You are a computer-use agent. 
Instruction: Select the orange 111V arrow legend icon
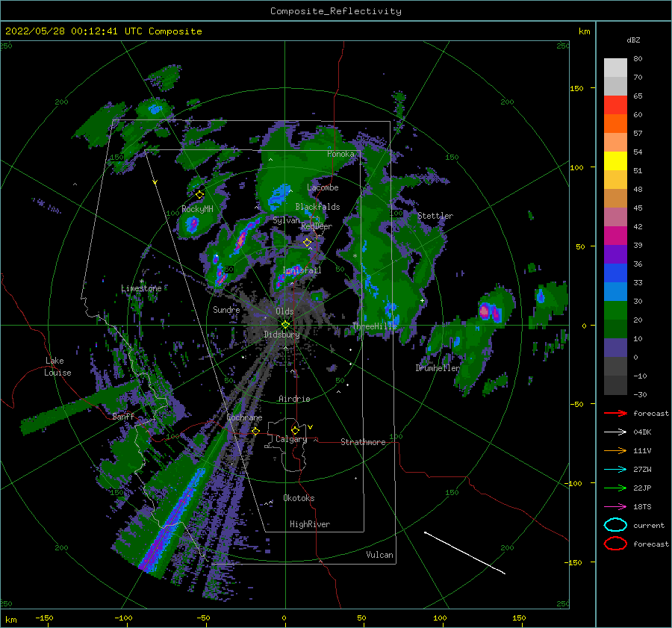pos(615,450)
